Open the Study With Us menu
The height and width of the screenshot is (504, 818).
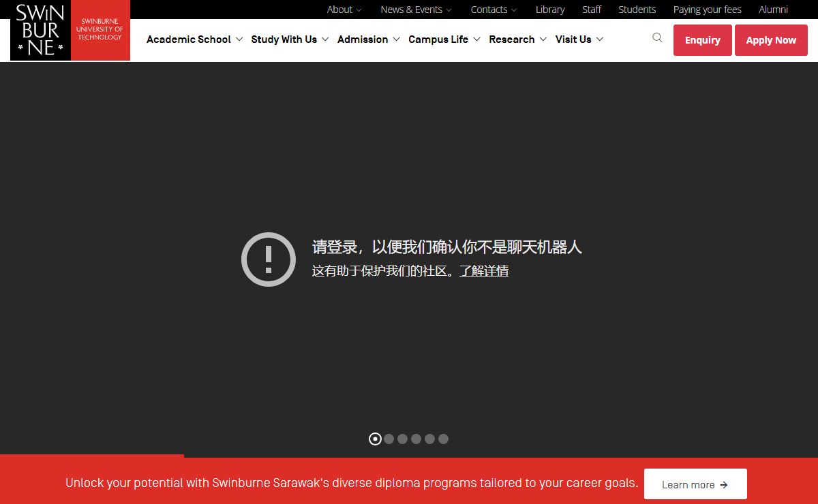[x=290, y=40]
